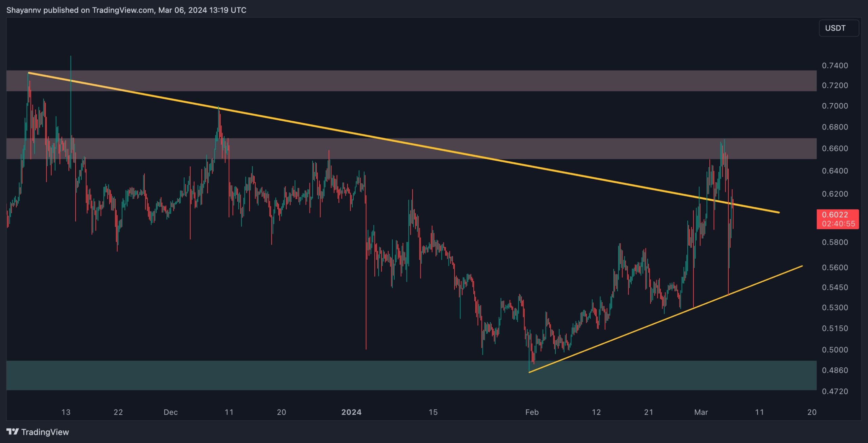The height and width of the screenshot is (443, 868).
Task: Click the Mar date label
Action: (701, 412)
